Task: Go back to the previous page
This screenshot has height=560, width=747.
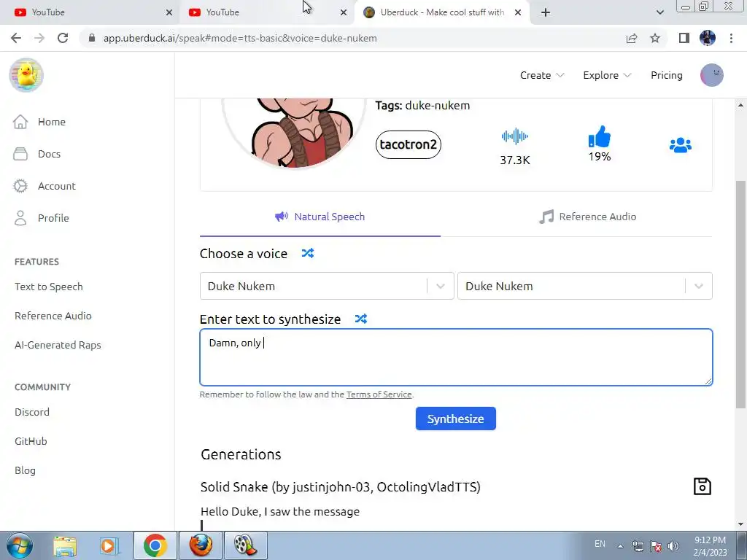Action: point(16,38)
